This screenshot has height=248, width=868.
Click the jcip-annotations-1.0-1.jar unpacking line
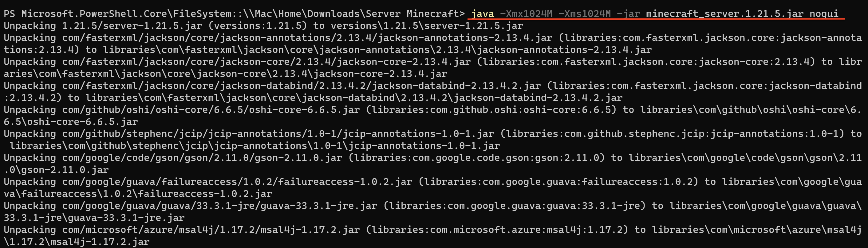tap(433, 140)
